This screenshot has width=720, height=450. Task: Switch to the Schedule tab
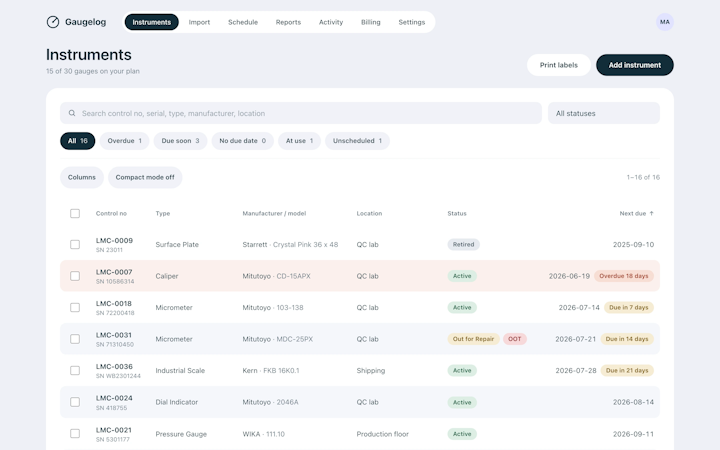tap(243, 22)
